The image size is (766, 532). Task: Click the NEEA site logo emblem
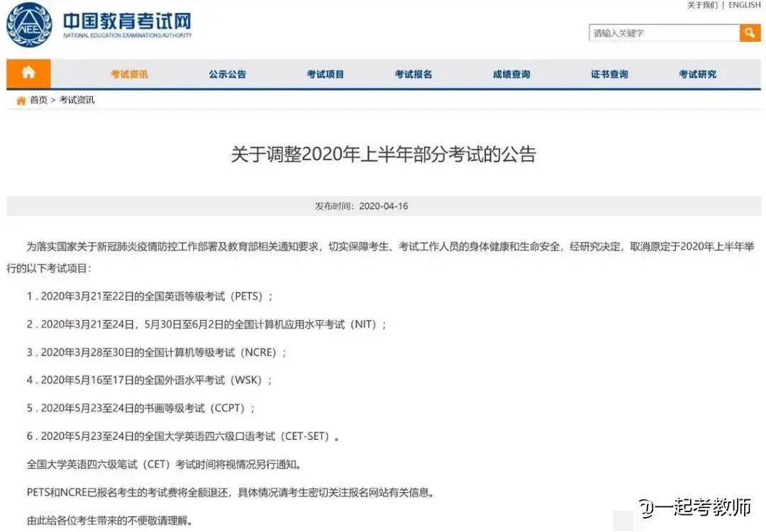click(x=29, y=24)
